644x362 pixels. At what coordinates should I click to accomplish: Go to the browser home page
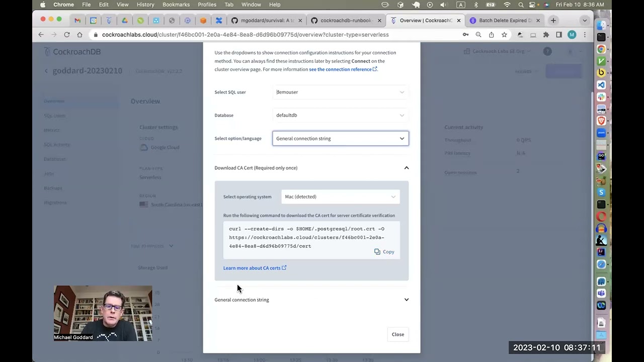click(79, 35)
